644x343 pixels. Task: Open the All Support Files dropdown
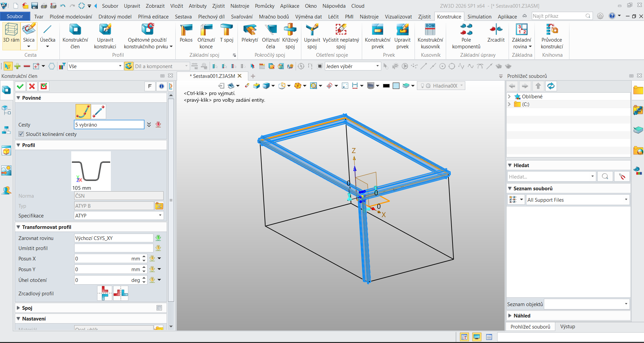click(626, 200)
